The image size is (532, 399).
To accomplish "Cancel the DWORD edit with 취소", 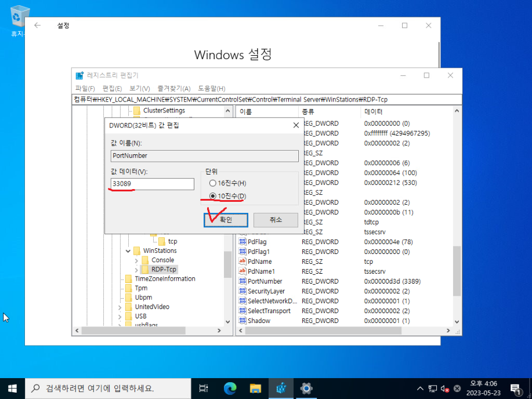I will point(276,220).
